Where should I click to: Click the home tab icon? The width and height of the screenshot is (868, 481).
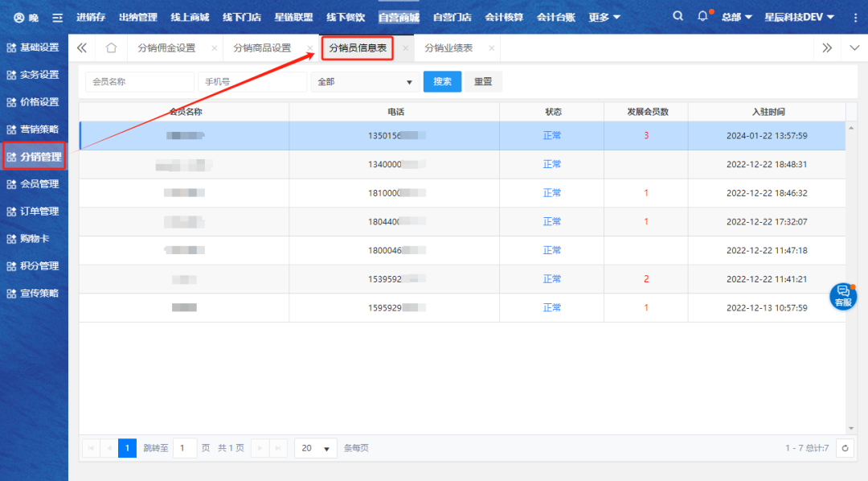tap(111, 48)
